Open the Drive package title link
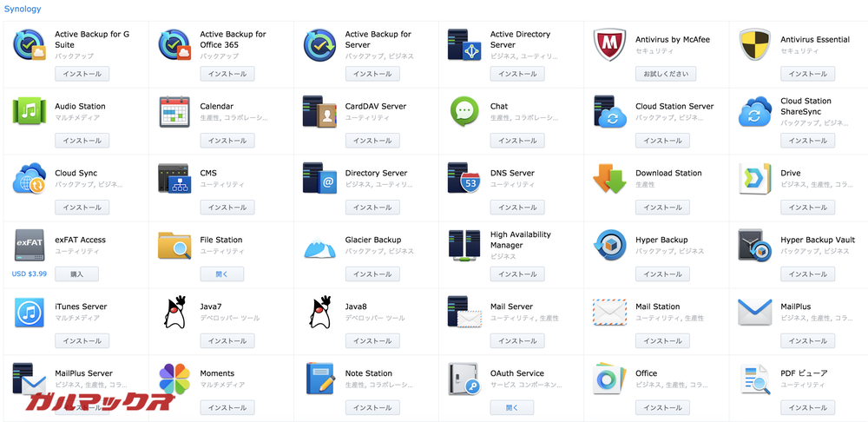 coord(790,173)
